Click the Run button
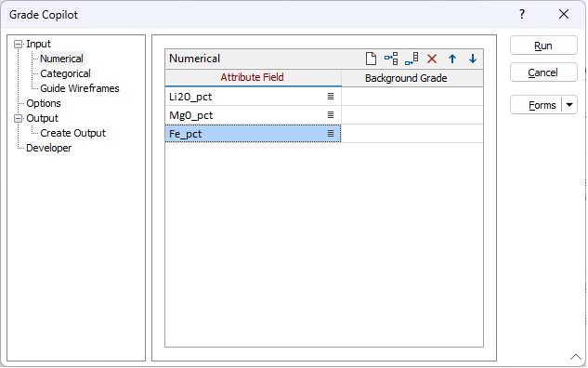Viewport: 588px width, 368px height. [543, 46]
